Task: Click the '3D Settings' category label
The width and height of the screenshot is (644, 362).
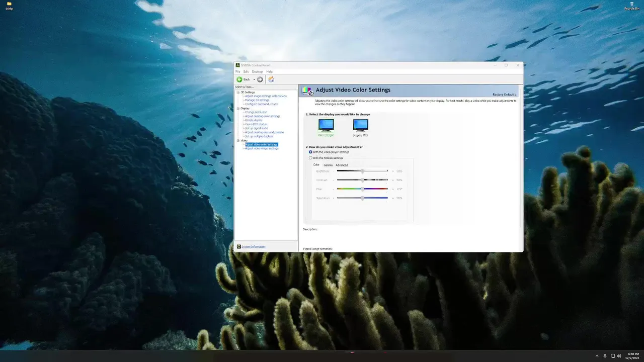Action: [x=248, y=92]
